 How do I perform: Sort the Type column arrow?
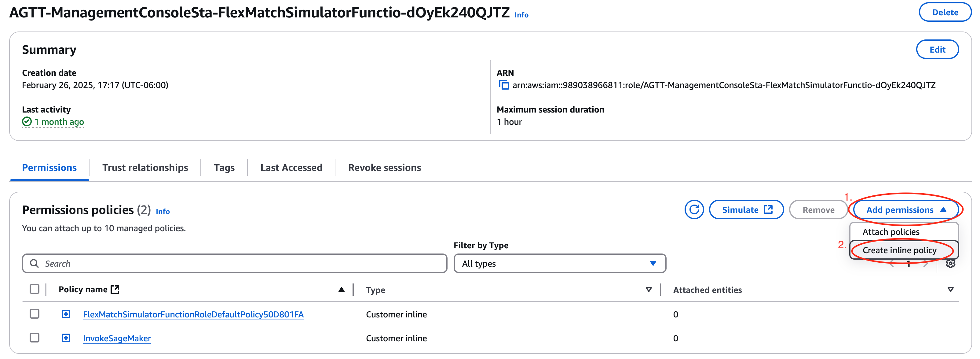point(649,290)
